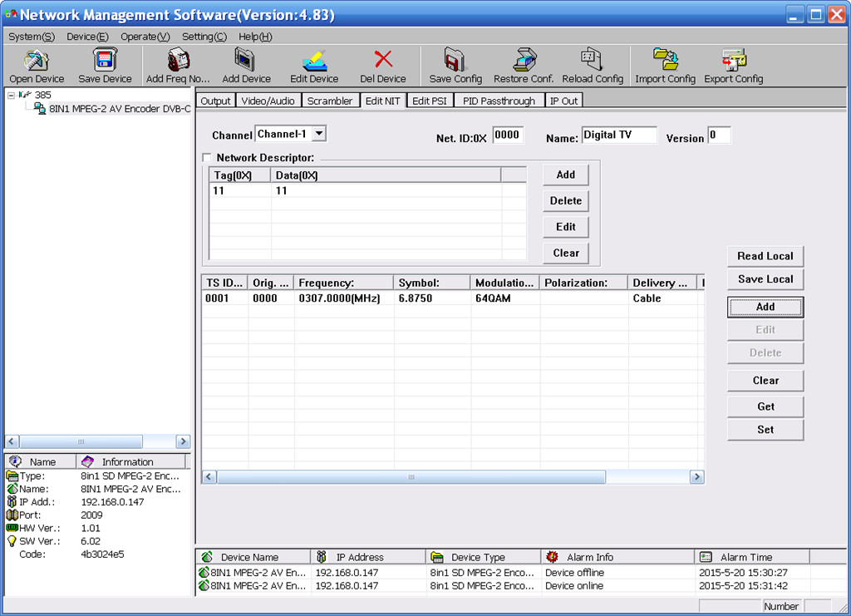851x616 pixels.
Task: Select the Device offline alarm row icon
Action: pos(204,572)
